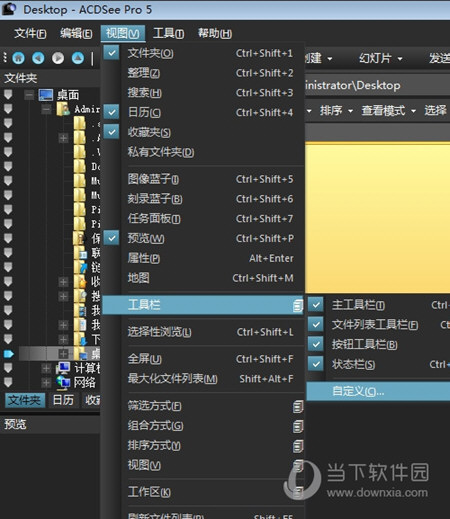Click the Up one level icon

click(78, 58)
